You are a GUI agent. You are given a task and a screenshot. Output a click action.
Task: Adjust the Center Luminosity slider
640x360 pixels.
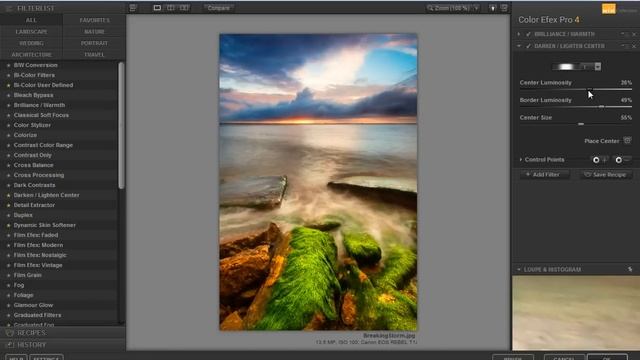(x=576, y=89)
